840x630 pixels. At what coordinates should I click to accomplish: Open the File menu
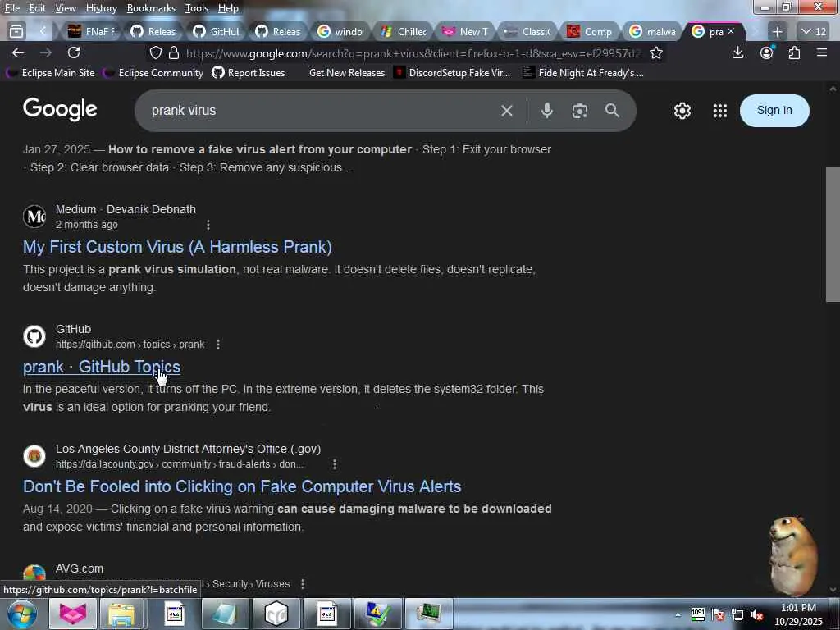click(x=12, y=8)
